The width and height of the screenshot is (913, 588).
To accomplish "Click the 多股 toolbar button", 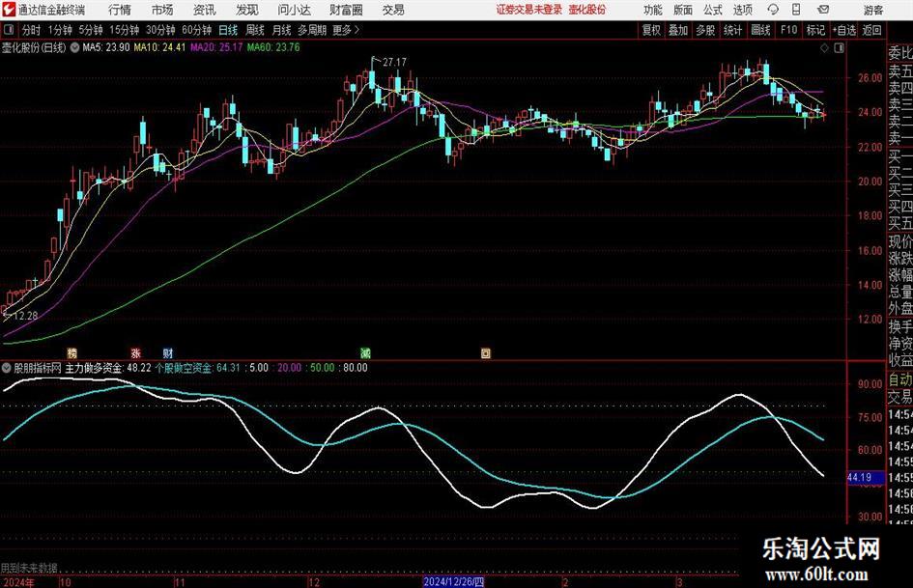I will click(705, 30).
